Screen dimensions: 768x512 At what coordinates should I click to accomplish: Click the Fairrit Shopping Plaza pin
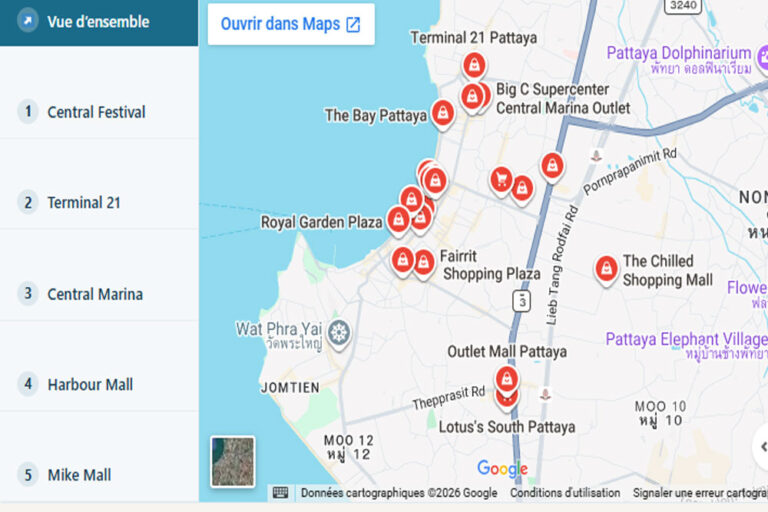(x=424, y=264)
